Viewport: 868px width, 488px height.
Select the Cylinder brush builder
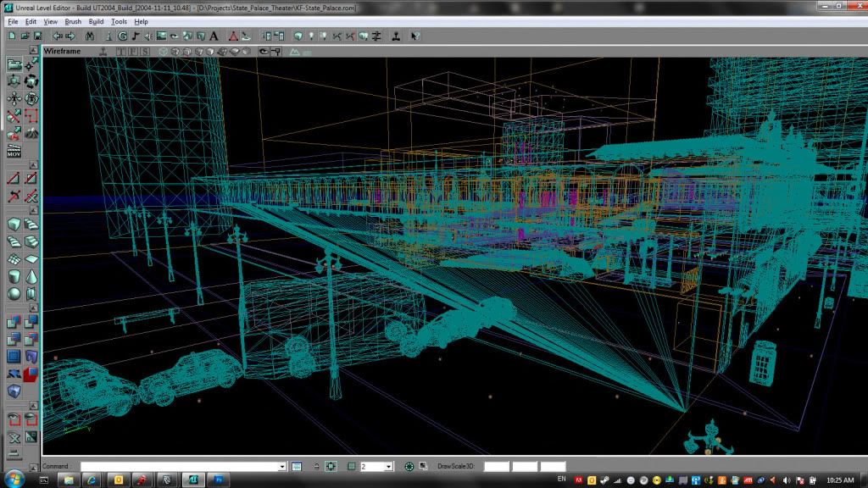tap(14, 277)
